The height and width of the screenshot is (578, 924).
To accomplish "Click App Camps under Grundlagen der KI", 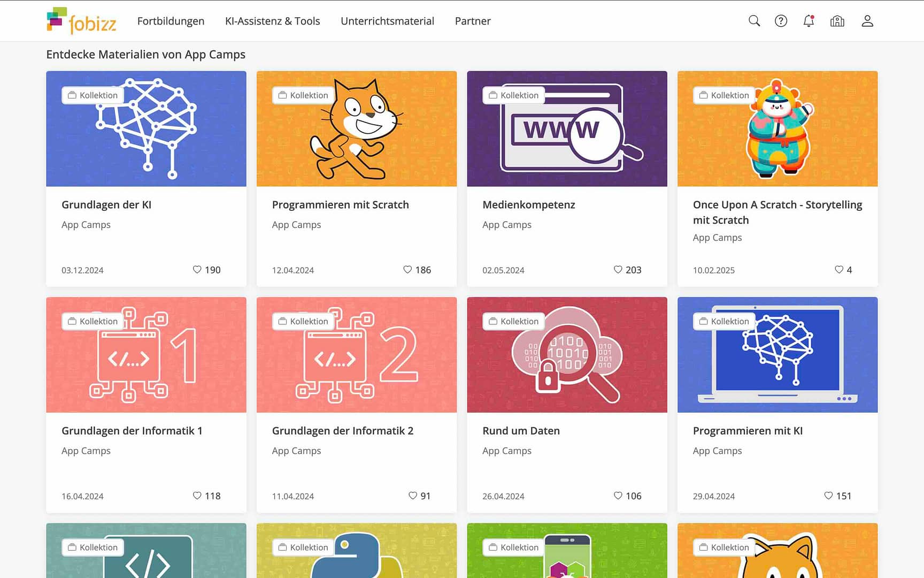I will coord(86,225).
